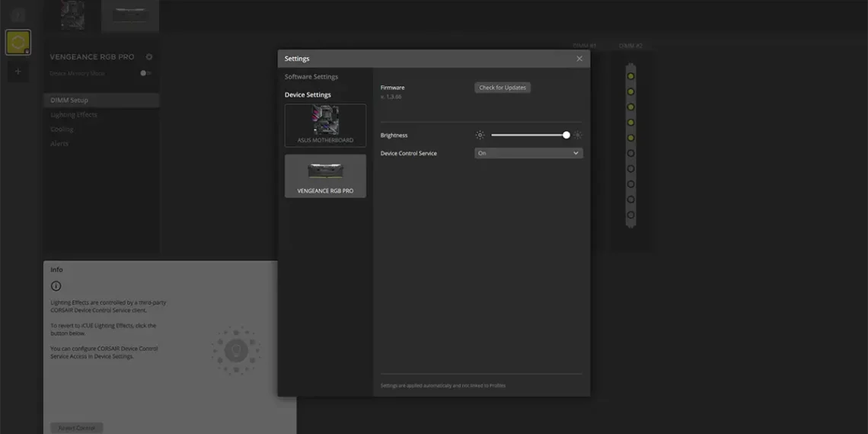Click the Check for Updates button
The image size is (868, 434).
[x=503, y=88]
